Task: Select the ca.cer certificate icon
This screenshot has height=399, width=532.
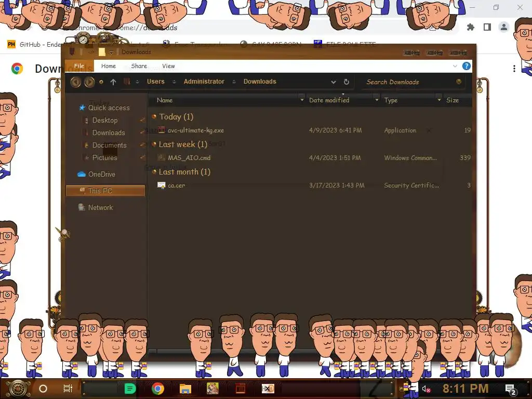Action: click(162, 185)
